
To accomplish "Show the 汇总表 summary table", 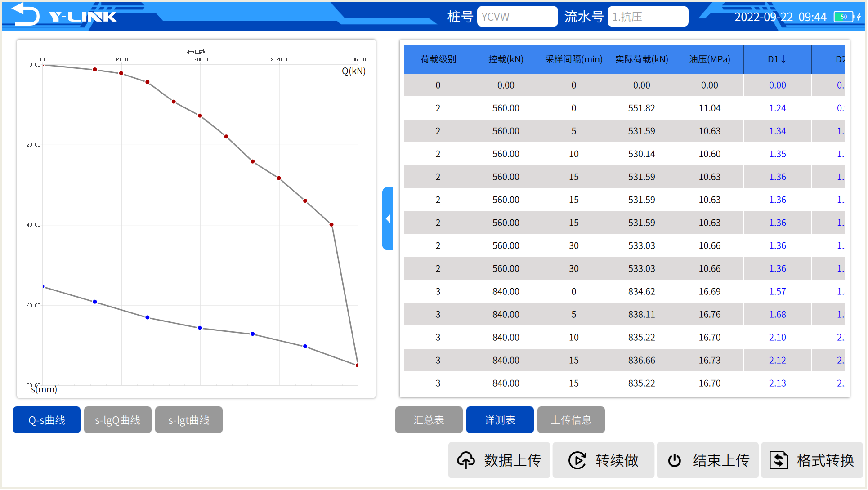I will pos(429,420).
